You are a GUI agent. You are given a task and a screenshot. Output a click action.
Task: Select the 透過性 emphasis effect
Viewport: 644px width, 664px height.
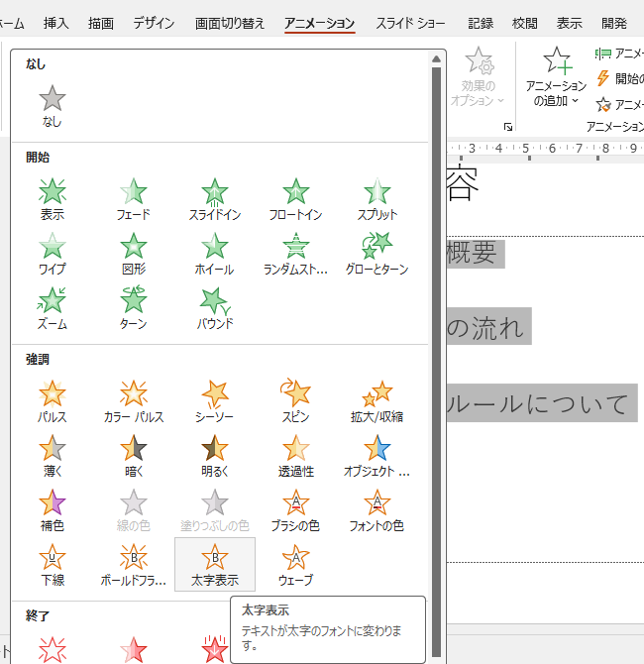click(295, 456)
